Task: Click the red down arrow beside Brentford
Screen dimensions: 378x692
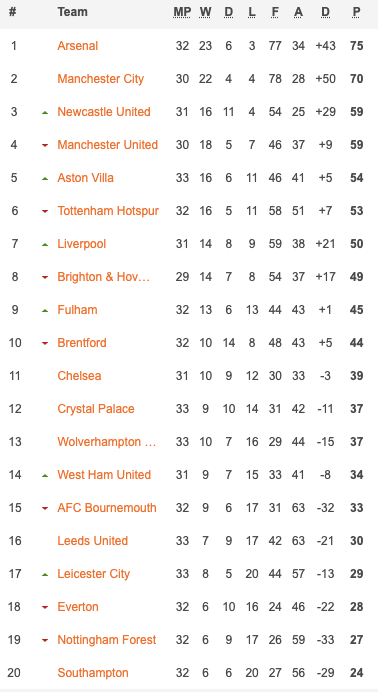Action: coord(45,344)
